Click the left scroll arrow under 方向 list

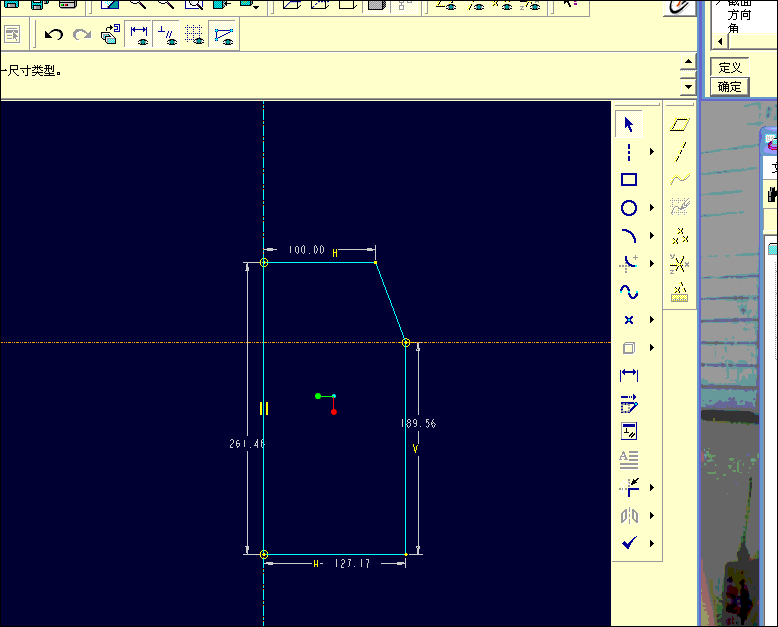point(720,42)
